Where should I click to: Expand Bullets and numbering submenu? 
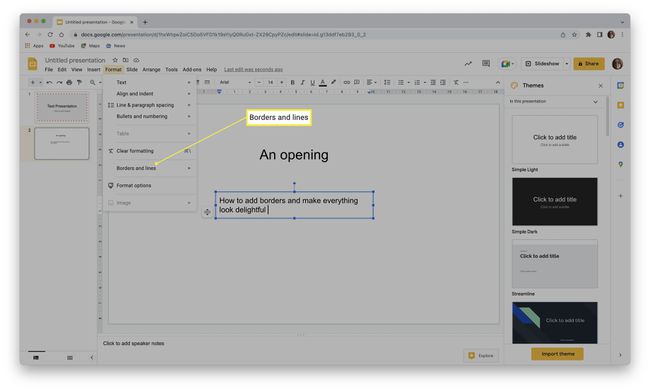coord(150,117)
